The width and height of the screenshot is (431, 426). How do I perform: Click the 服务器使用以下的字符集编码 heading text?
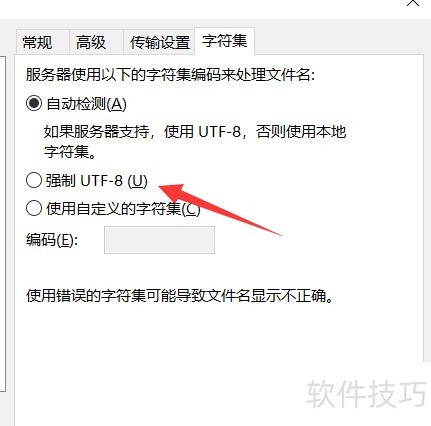[170, 75]
